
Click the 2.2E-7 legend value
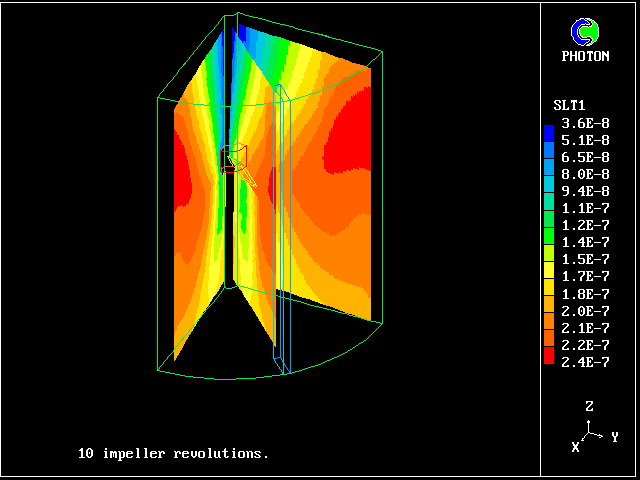pos(585,344)
